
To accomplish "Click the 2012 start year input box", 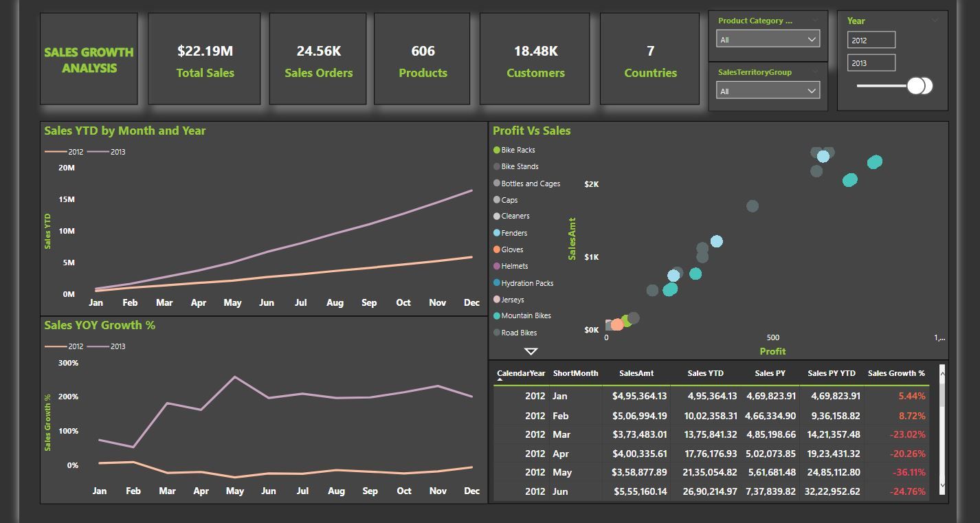I will coord(871,40).
